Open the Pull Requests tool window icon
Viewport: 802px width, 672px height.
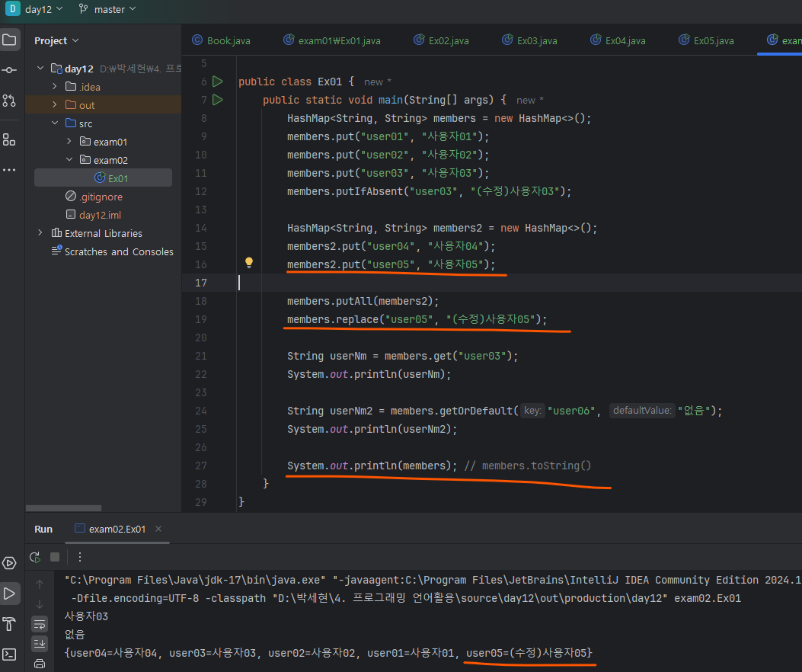(10, 101)
